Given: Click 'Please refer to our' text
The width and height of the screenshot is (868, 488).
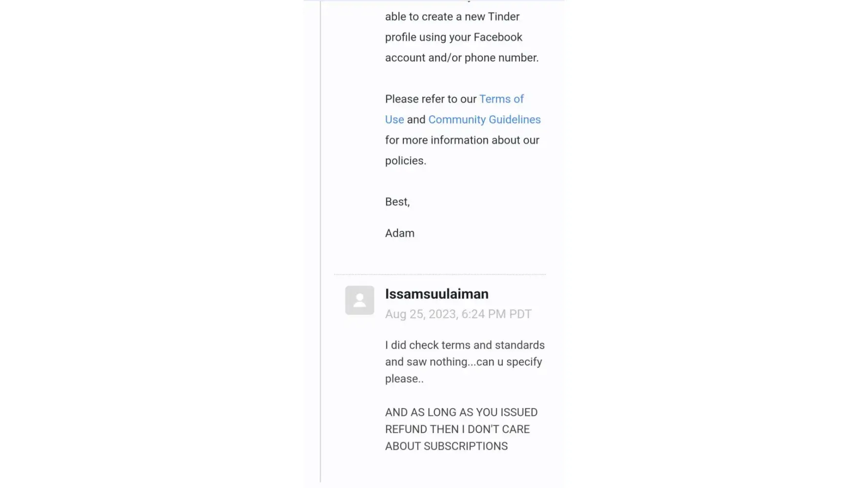Looking at the screenshot, I should point(430,99).
